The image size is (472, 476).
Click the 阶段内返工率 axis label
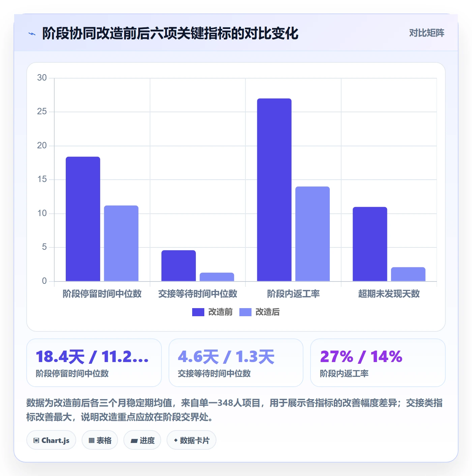click(293, 294)
